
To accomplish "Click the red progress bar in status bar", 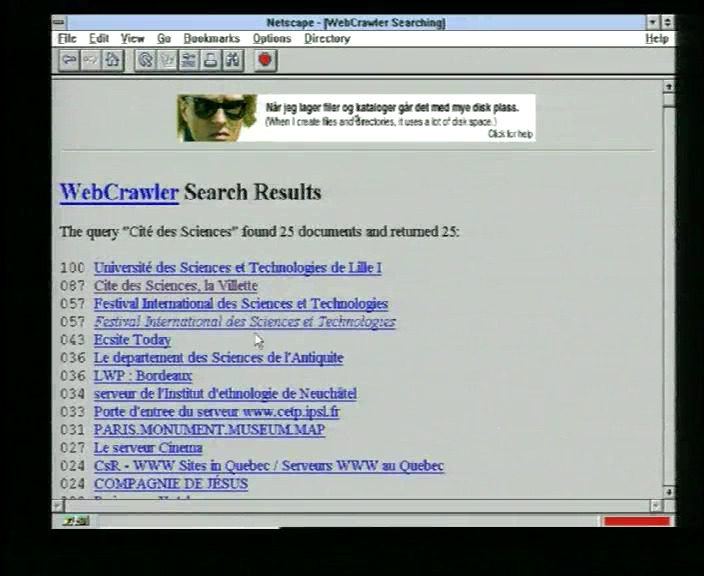I will click(x=637, y=521).
